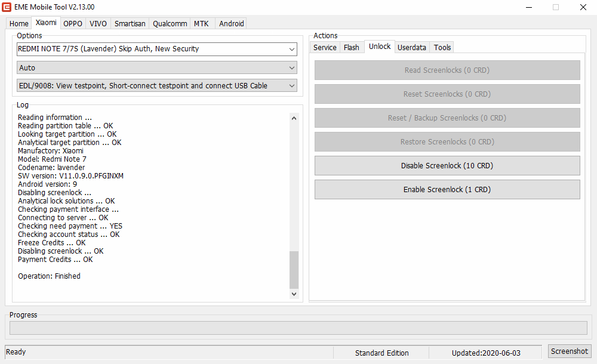Switch to the Service actions tab

tap(325, 47)
